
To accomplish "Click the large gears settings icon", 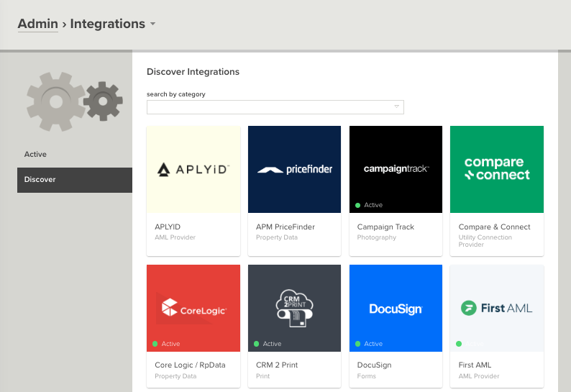I will click(55, 101).
